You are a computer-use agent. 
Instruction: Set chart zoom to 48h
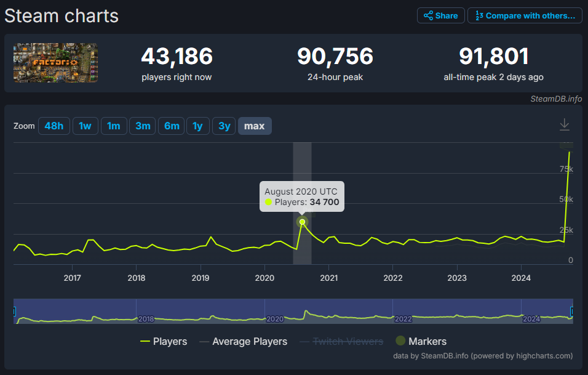pyautogui.click(x=54, y=126)
